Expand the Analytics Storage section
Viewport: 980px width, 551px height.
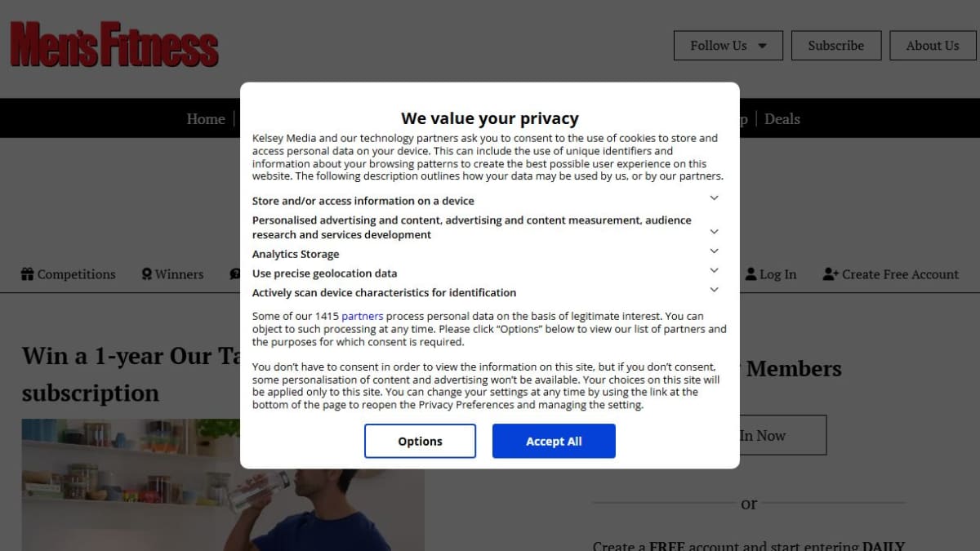point(714,251)
